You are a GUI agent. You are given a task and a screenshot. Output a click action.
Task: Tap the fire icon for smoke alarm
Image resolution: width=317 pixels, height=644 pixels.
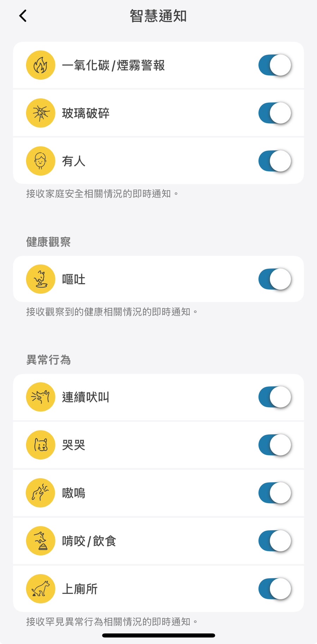(41, 65)
